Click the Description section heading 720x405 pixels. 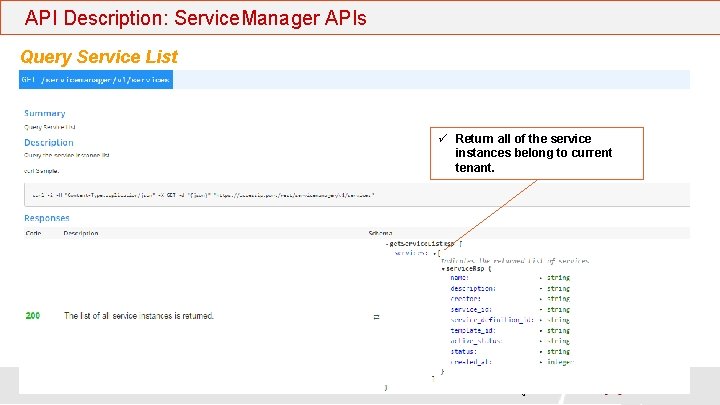point(49,143)
